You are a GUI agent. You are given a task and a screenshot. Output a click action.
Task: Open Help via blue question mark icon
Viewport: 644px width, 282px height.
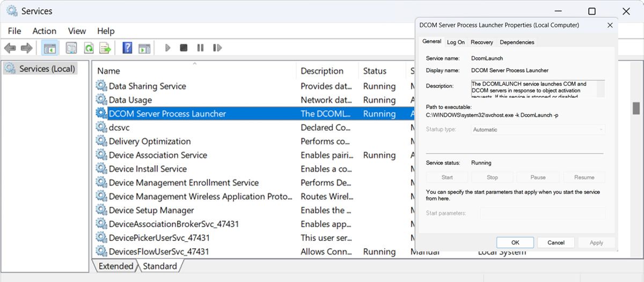[x=127, y=48]
